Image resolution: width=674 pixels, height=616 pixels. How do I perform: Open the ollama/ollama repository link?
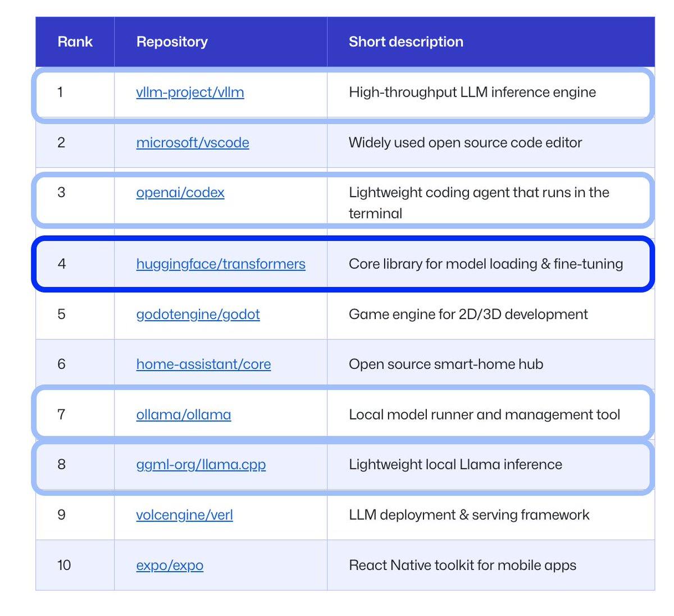coord(184,414)
